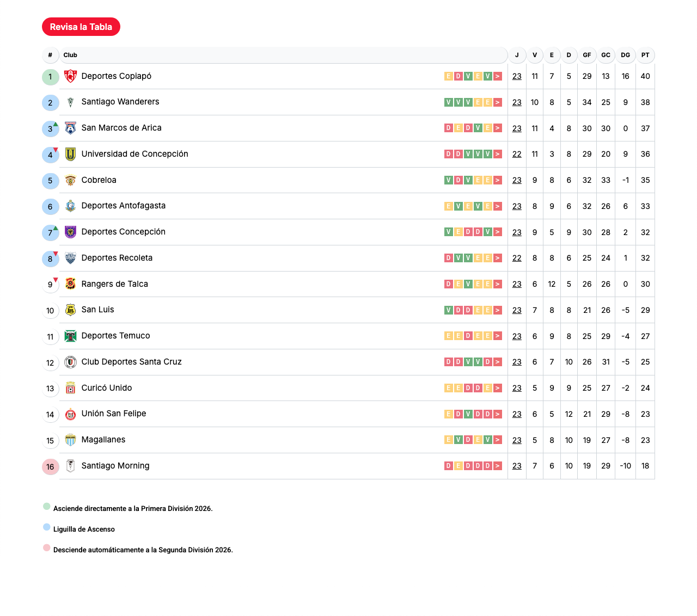
Task: Expand recent form arrow for Deportes Copiapó
Action: [498, 76]
